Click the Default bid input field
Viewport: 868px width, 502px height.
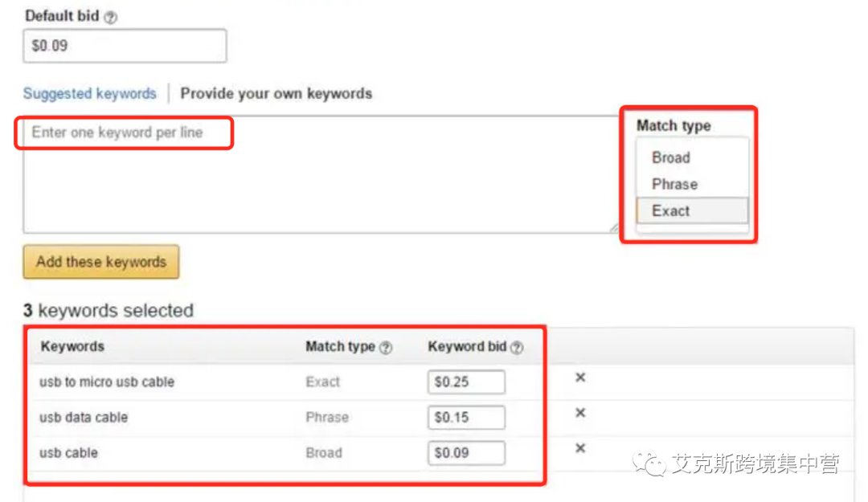point(125,46)
